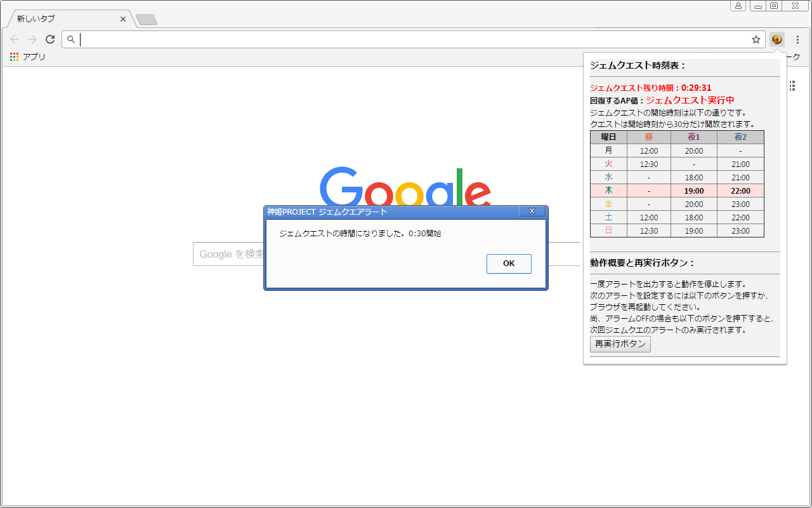Click the 20:00 cell in the 月 row
Image resolution: width=812 pixels, height=508 pixels.
tap(694, 150)
